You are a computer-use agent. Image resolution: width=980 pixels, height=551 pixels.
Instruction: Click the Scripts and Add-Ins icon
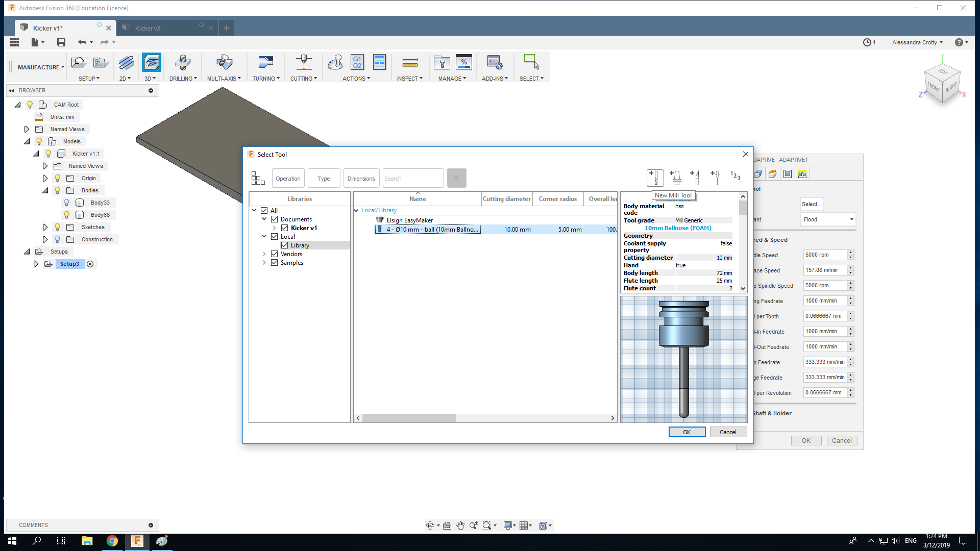(495, 63)
